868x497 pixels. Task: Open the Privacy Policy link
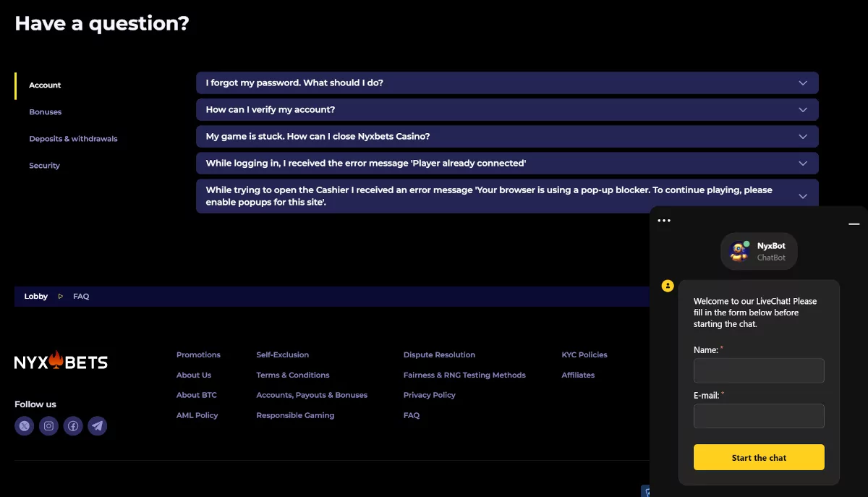coord(430,395)
